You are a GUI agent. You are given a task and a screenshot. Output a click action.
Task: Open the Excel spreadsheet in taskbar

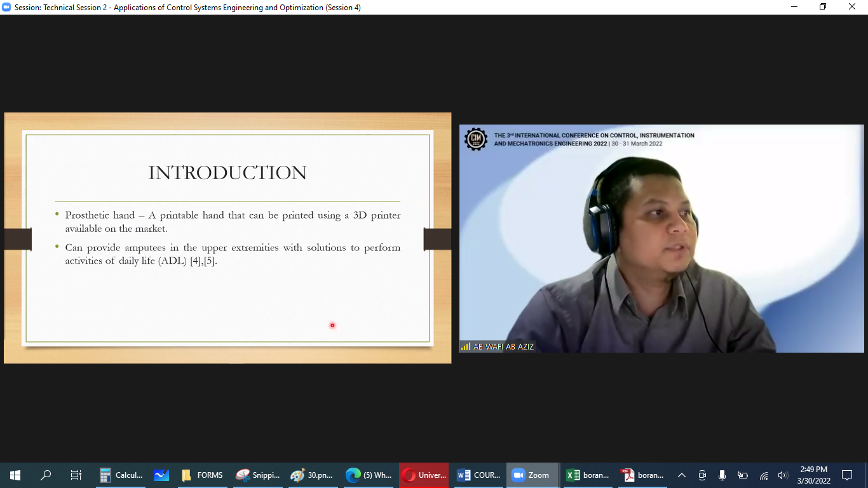[588, 475]
